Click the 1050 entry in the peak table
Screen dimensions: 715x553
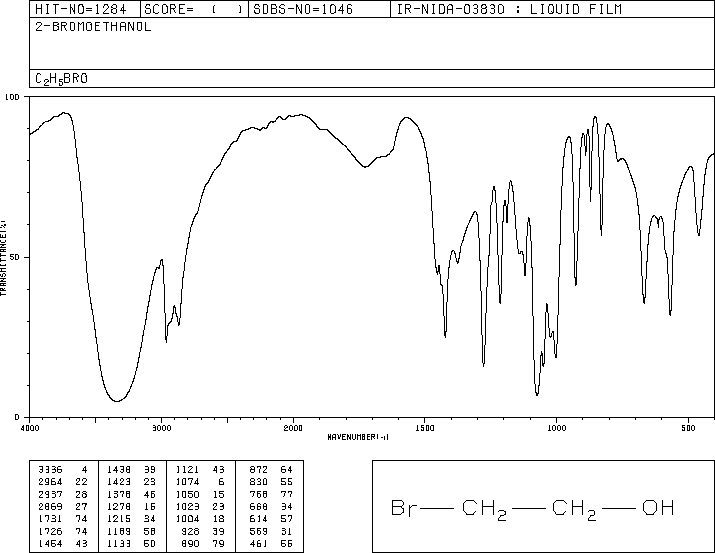tap(187, 494)
